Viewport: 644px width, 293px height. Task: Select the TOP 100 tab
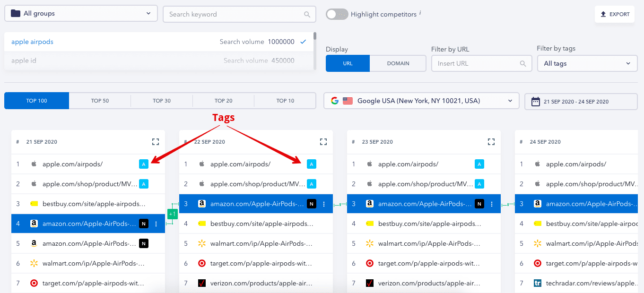point(37,101)
